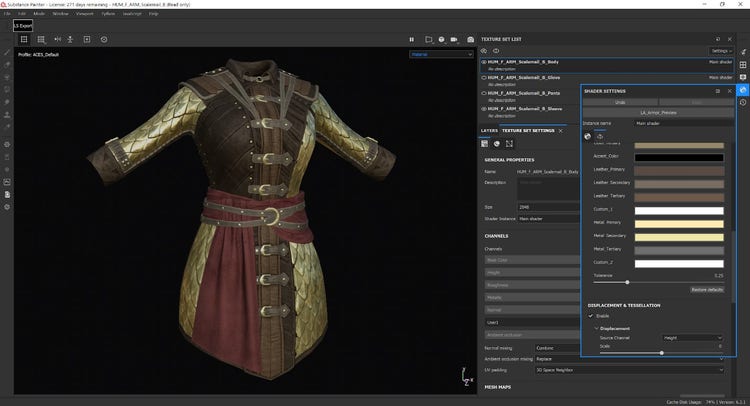Select the HUM_F_ARM_Scalemail_B_Glove texture set radio
The height and width of the screenshot is (406, 750).
click(484, 75)
